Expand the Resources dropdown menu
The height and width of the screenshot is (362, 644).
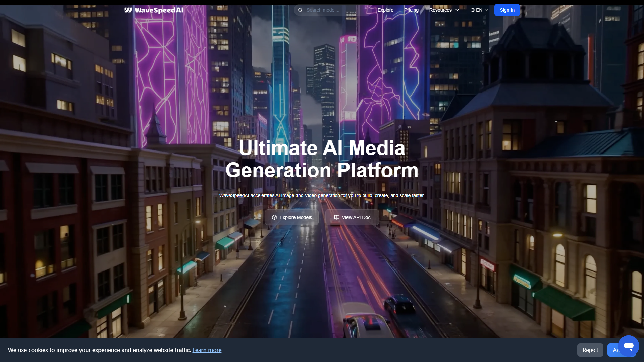(x=440, y=10)
